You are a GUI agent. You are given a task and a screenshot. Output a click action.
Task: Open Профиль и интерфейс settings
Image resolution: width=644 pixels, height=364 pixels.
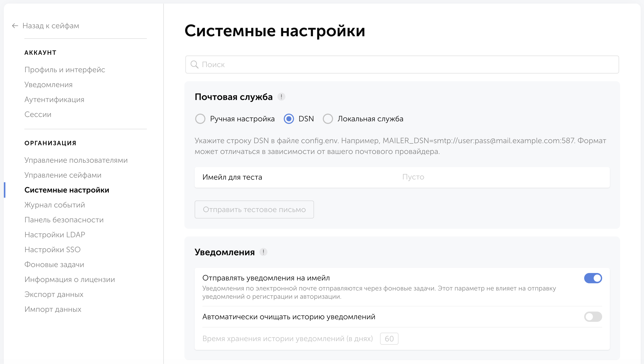tap(65, 70)
